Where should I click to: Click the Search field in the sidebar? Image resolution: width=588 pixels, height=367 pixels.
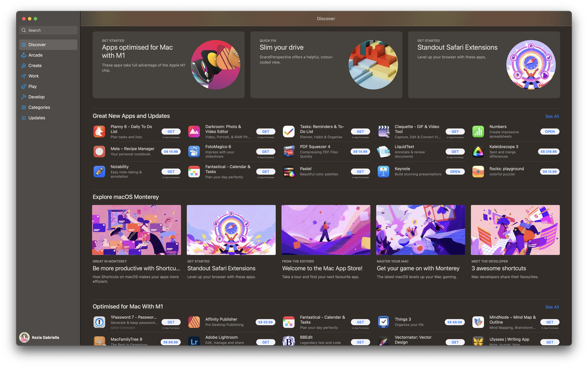click(x=48, y=30)
